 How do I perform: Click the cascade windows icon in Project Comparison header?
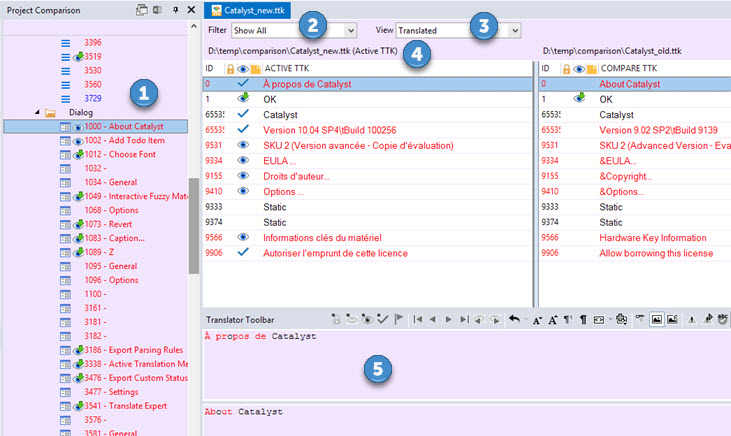point(141,10)
